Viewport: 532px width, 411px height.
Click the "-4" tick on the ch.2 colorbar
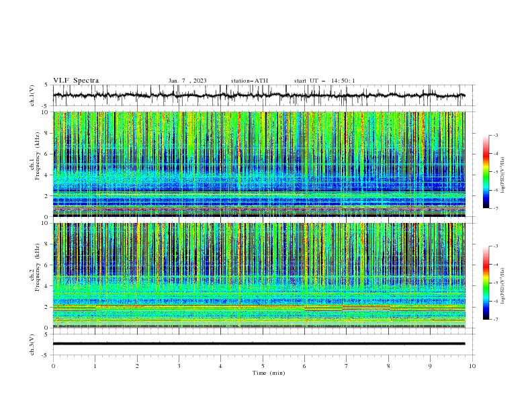click(x=495, y=265)
